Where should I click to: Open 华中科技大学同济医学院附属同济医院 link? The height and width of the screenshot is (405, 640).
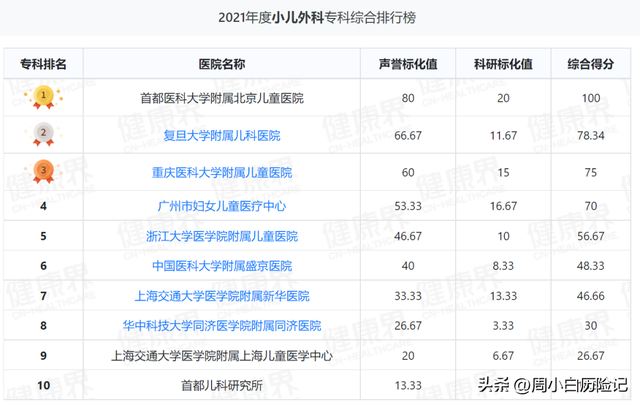point(222,326)
